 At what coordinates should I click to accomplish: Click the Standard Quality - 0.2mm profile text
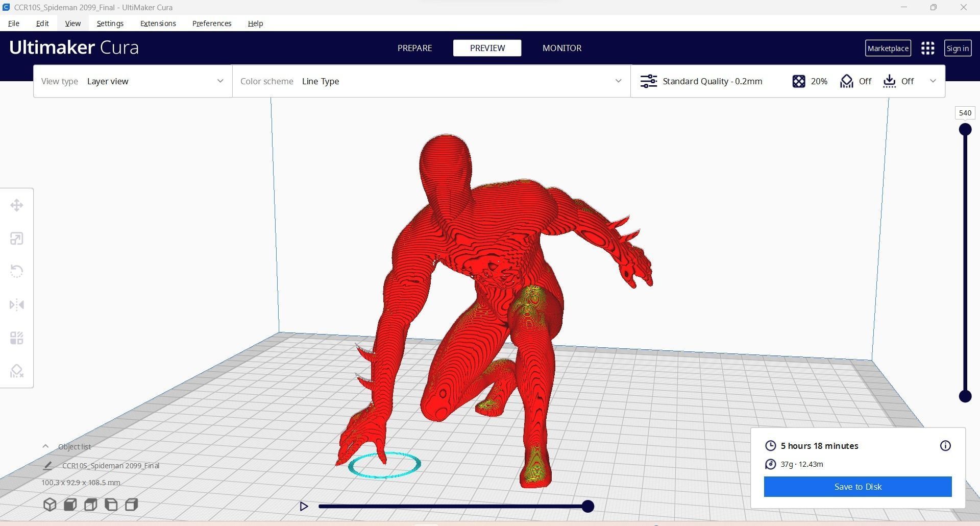coord(713,81)
